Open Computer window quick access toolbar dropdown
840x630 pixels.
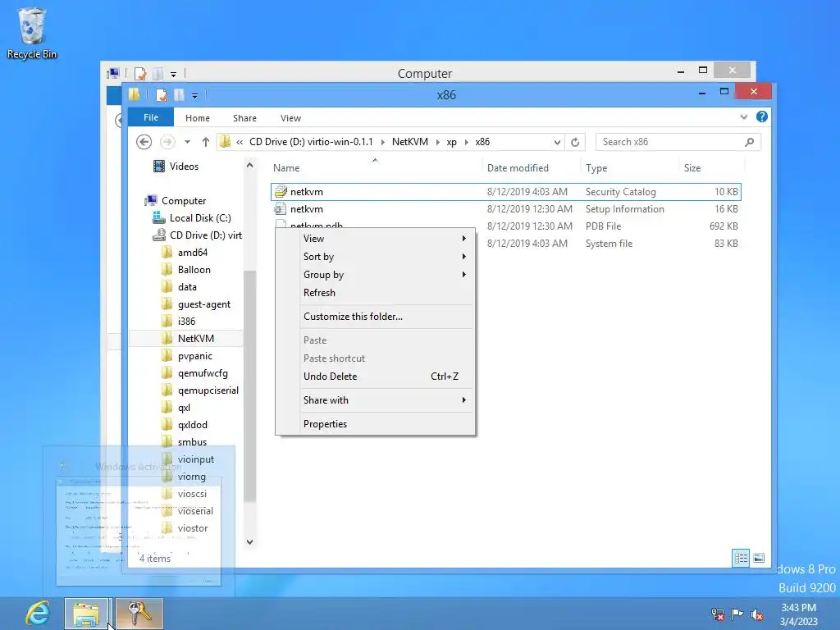pyautogui.click(x=173, y=75)
